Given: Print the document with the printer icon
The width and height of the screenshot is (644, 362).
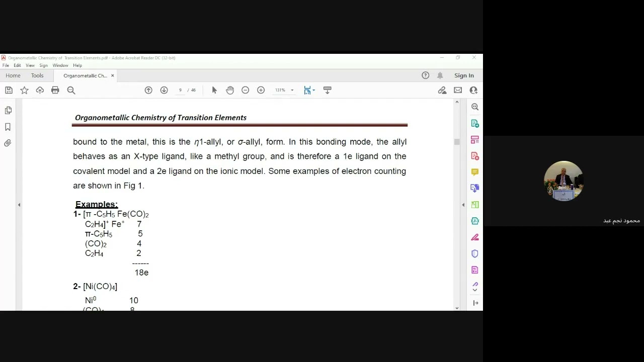Looking at the screenshot, I should click(55, 90).
